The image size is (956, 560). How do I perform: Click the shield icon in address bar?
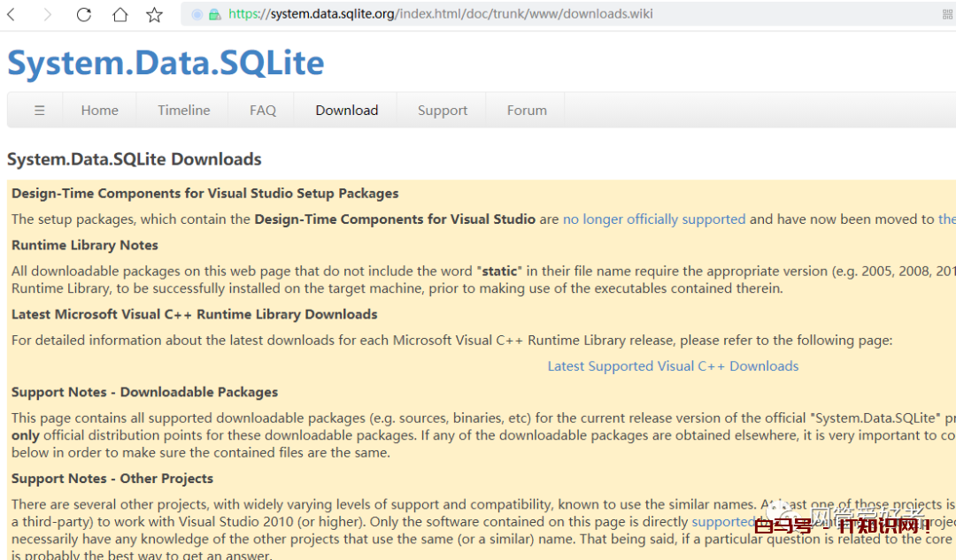click(197, 14)
